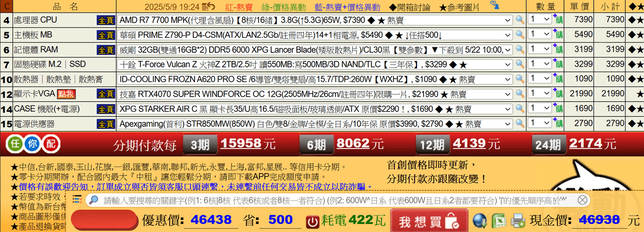The image size is (644, 232).
Task: Click the globe icon next to 我想買
Action: 480,220
